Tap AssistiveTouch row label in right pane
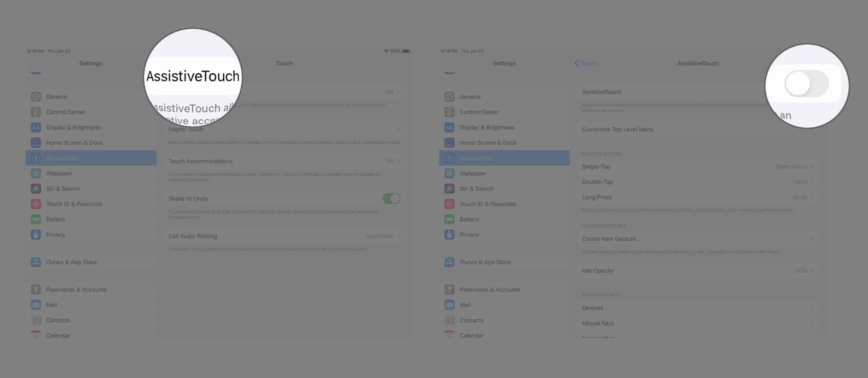 click(x=602, y=92)
